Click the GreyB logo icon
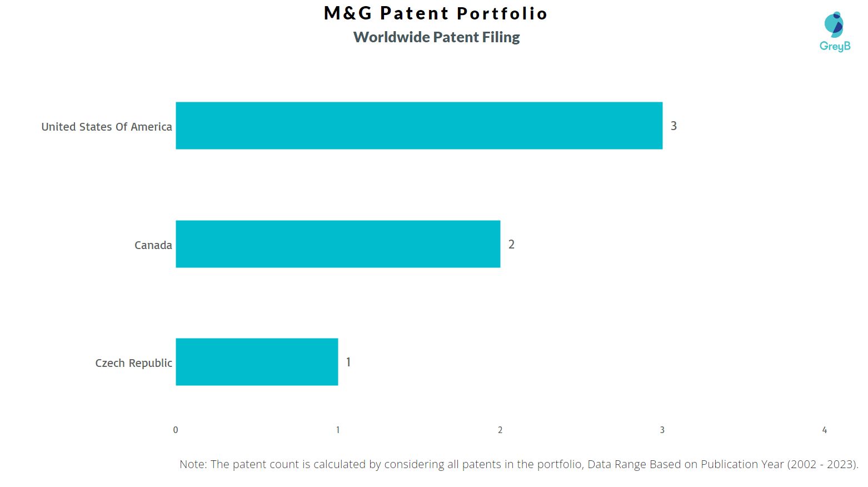 click(834, 24)
